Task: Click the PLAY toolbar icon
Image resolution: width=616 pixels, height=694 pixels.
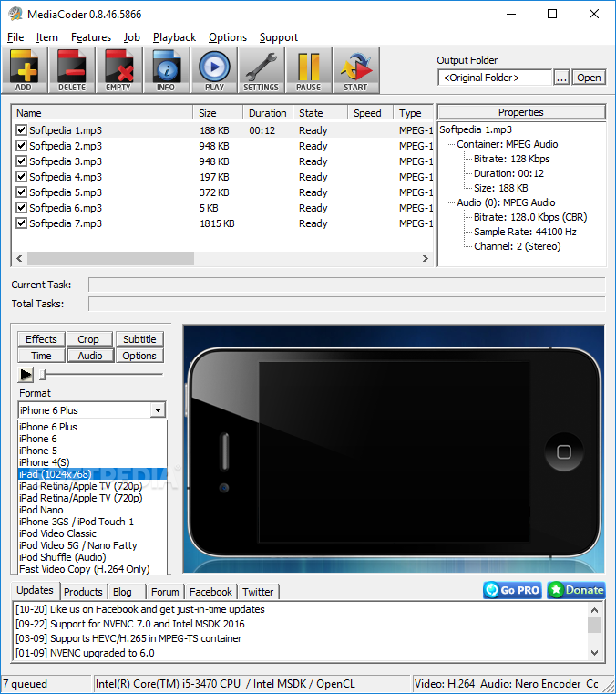Action: point(214,69)
